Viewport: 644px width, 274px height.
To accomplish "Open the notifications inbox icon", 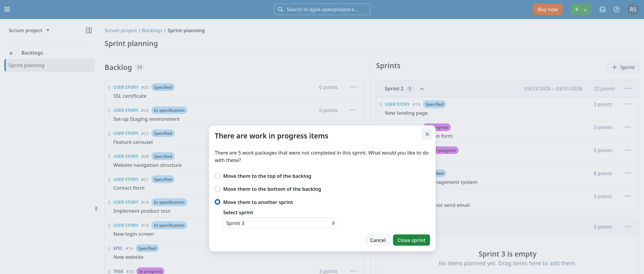I will [603, 9].
